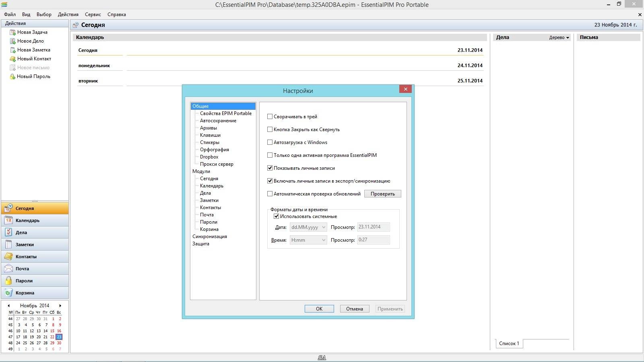
Task: Go to previous month in mini calendar
Action: (9, 306)
